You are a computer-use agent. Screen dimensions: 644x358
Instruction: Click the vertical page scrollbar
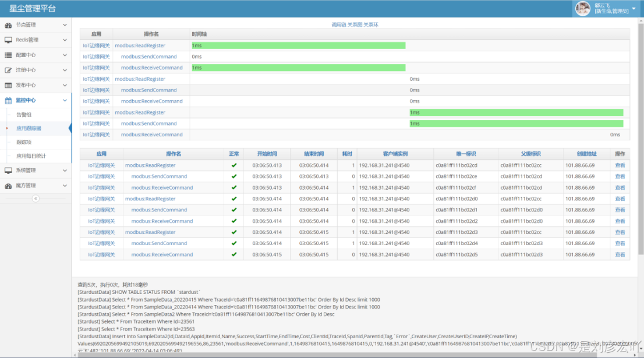point(641,140)
